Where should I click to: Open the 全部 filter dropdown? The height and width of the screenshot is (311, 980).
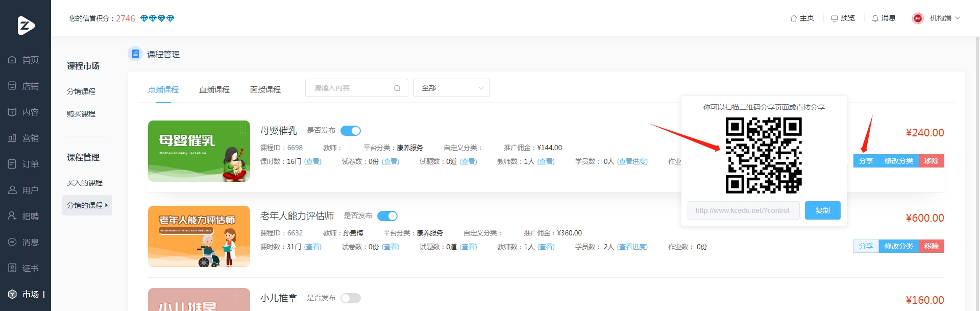(x=452, y=88)
